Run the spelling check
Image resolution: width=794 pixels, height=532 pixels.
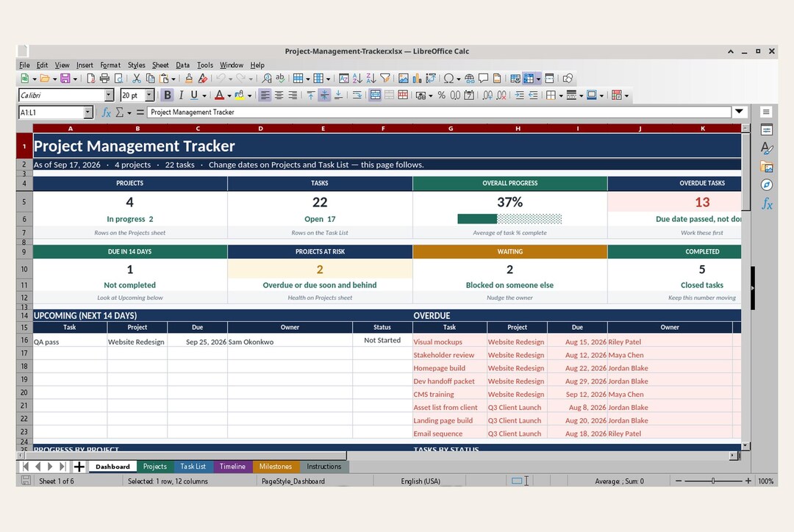[281, 79]
